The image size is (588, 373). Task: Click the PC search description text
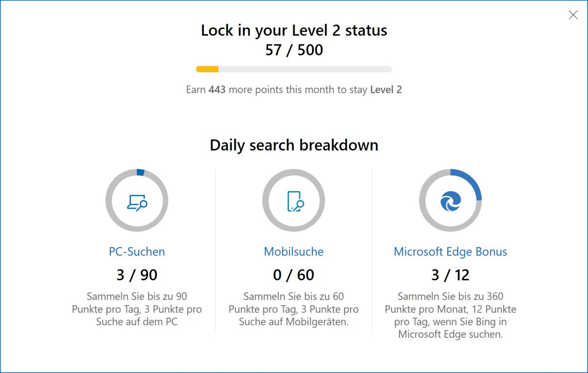[137, 309]
